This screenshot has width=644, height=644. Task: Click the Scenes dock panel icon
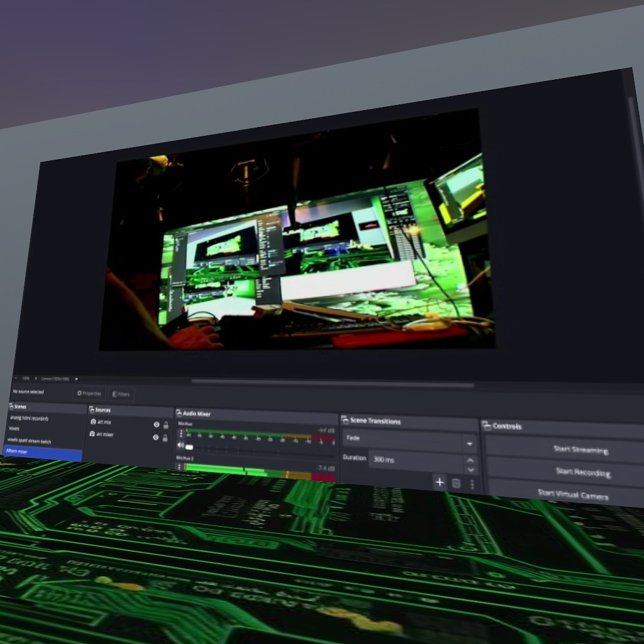click(11, 406)
